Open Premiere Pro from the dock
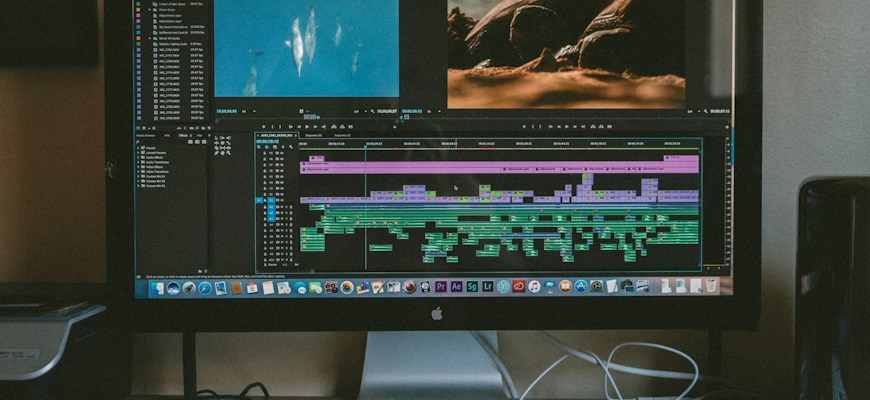Screen dimensions: 870x400 (441, 286)
